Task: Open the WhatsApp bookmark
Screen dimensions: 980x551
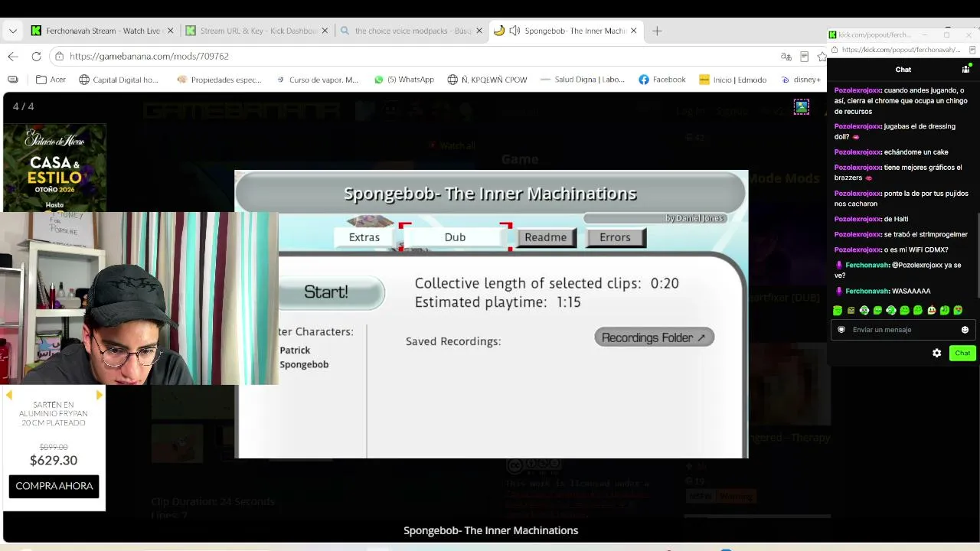Action: point(403,80)
